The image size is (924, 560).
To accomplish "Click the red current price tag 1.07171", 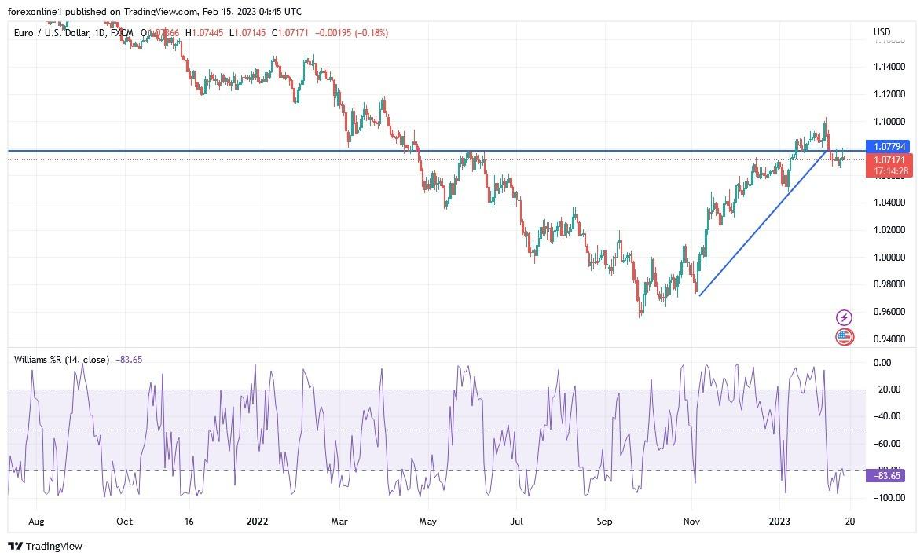I will (889, 159).
